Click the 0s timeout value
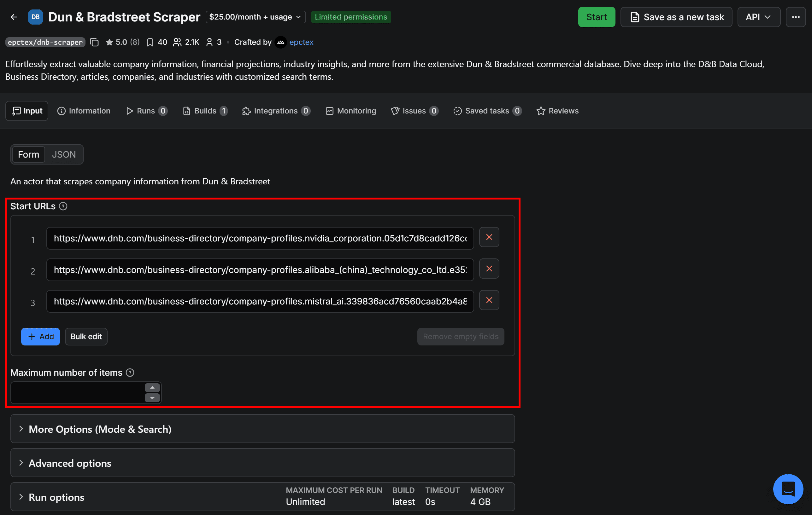 (430, 501)
